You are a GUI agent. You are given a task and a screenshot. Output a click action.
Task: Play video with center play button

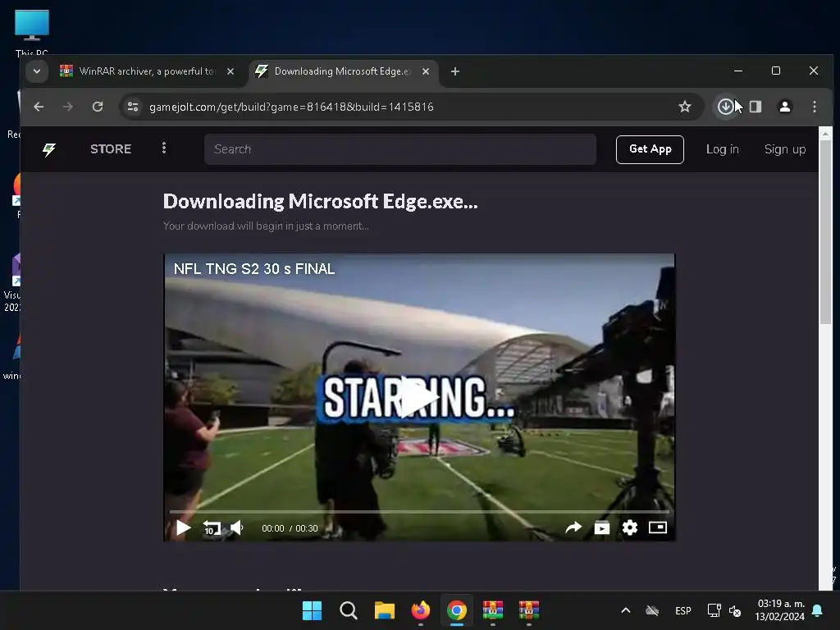(418, 397)
